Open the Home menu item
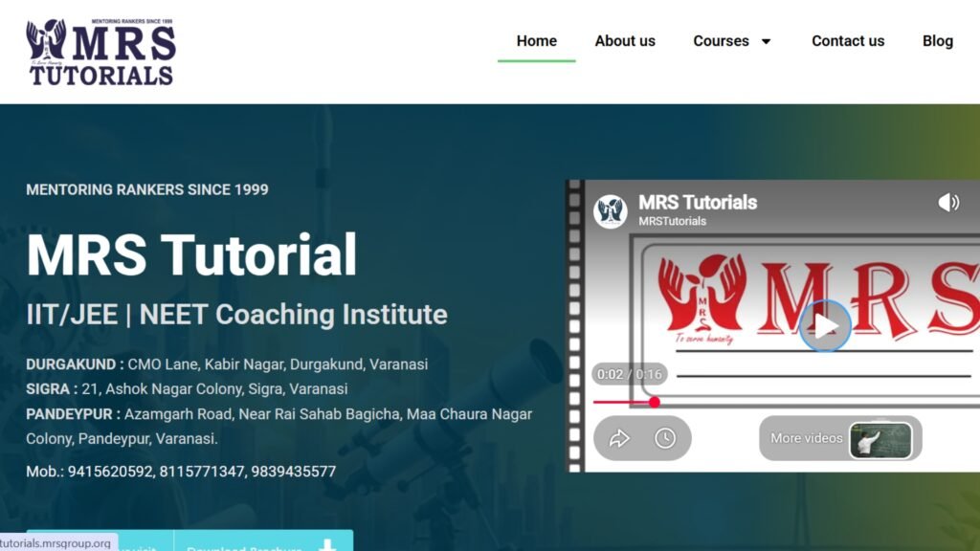The height and width of the screenshot is (551, 980). (x=536, y=41)
